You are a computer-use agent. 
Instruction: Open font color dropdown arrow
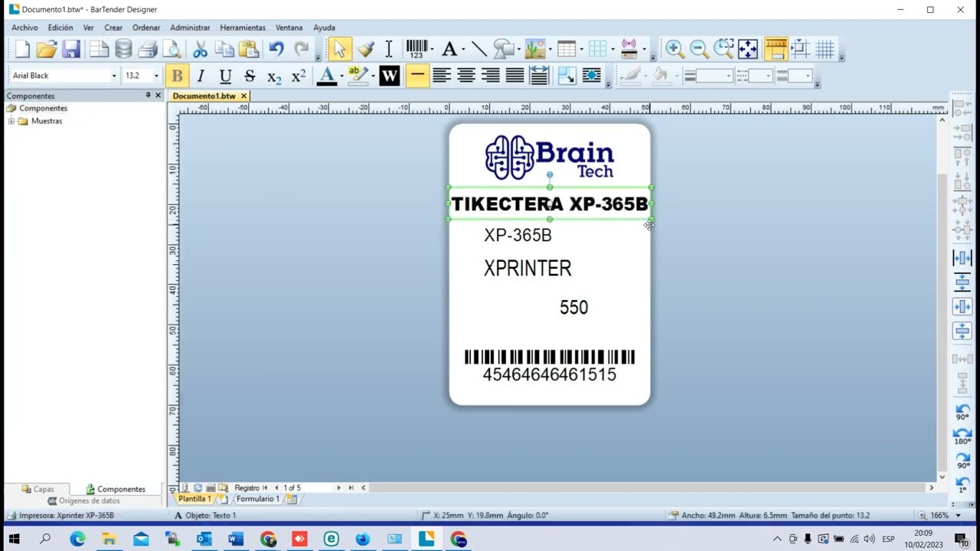(x=340, y=76)
